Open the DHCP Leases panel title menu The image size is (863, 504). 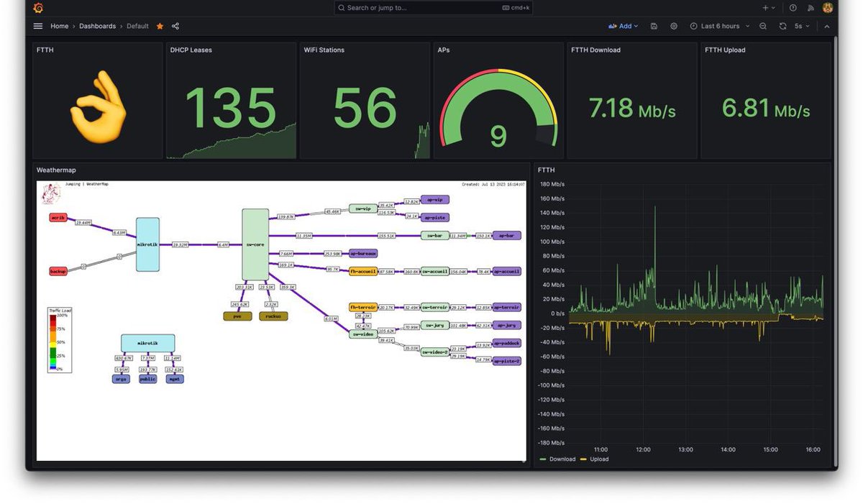click(x=191, y=50)
